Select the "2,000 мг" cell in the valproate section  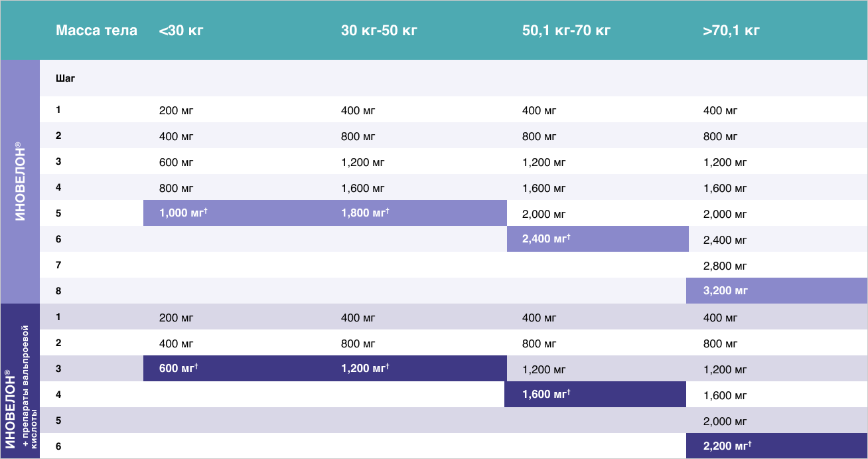tap(725, 421)
